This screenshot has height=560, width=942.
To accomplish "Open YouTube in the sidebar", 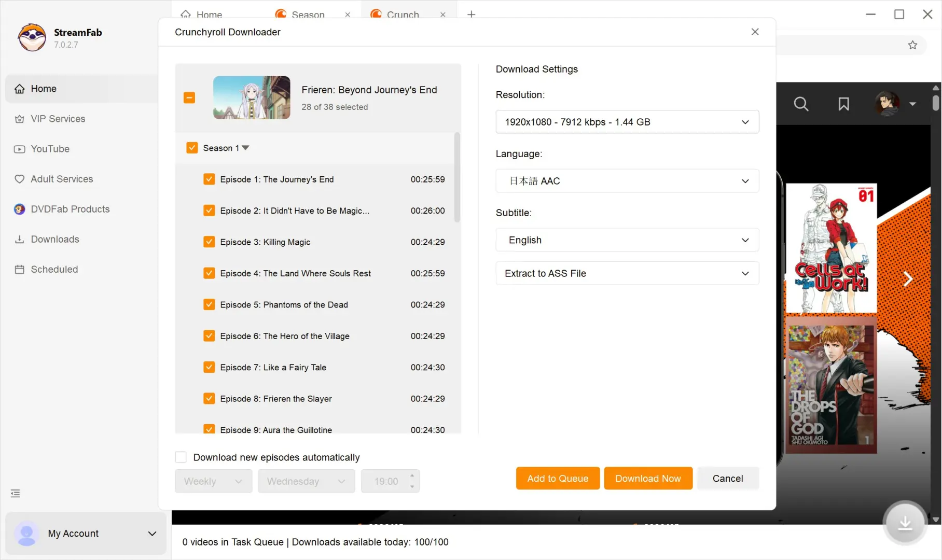I will pos(50,149).
